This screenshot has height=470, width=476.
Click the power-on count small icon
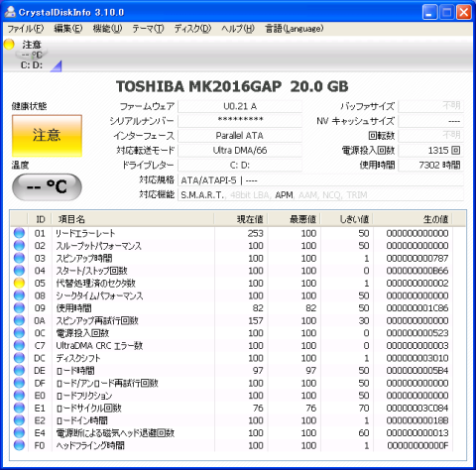456,151
